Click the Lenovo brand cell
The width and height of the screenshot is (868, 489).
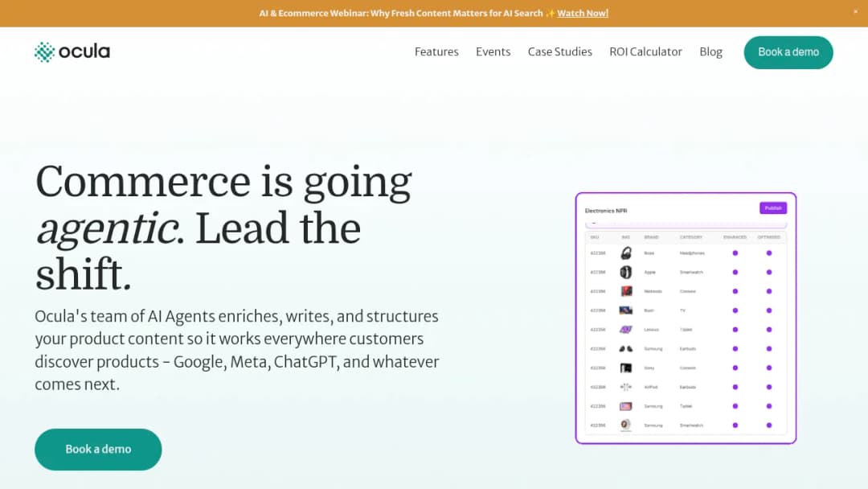[651, 330]
